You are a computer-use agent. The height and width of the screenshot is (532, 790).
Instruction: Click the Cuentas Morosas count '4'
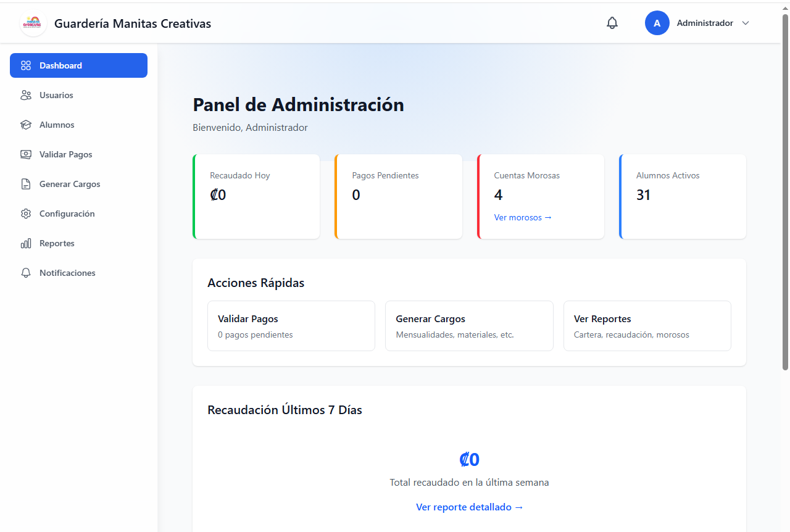tap(499, 195)
